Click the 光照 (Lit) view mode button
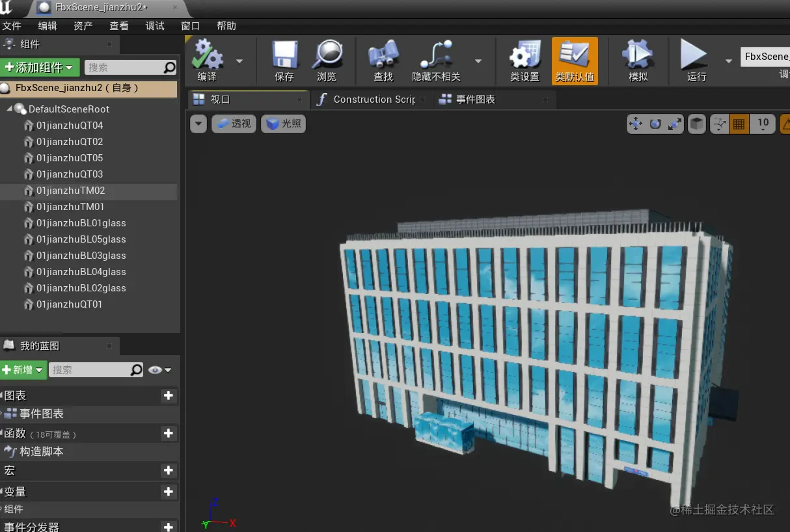The image size is (790, 532). point(283,124)
